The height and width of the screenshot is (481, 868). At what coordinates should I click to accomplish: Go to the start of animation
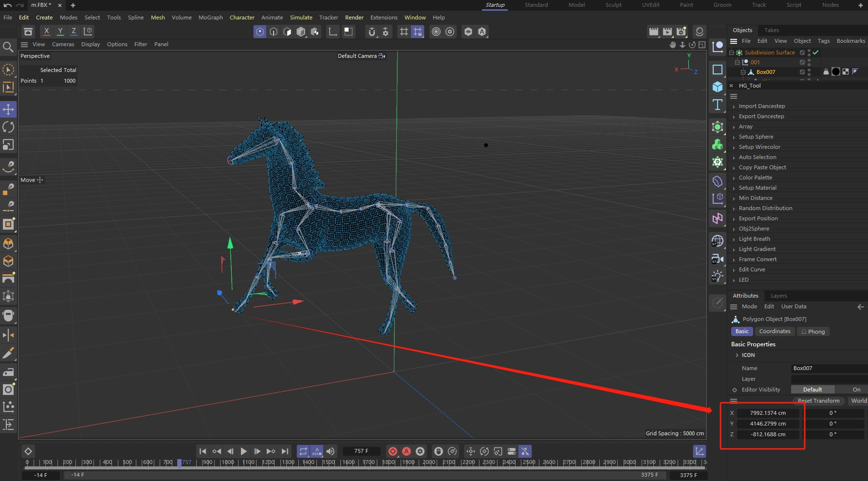(203, 451)
